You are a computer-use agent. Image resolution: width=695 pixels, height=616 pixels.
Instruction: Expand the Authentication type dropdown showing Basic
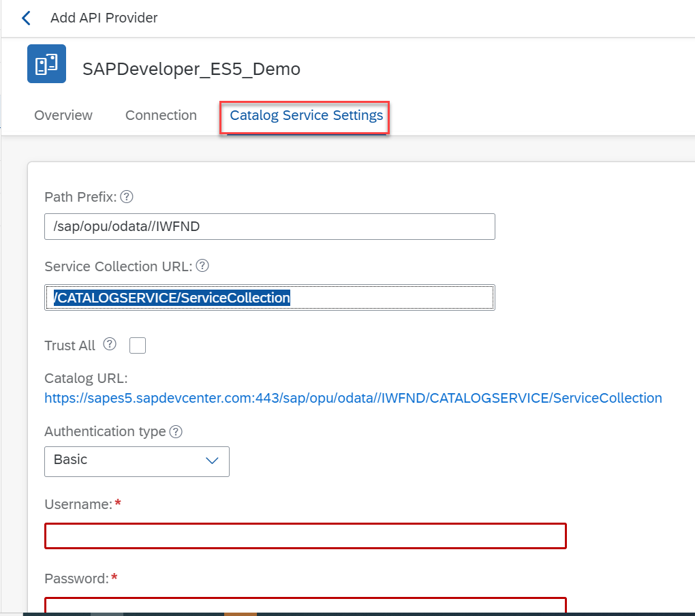(x=137, y=461)
